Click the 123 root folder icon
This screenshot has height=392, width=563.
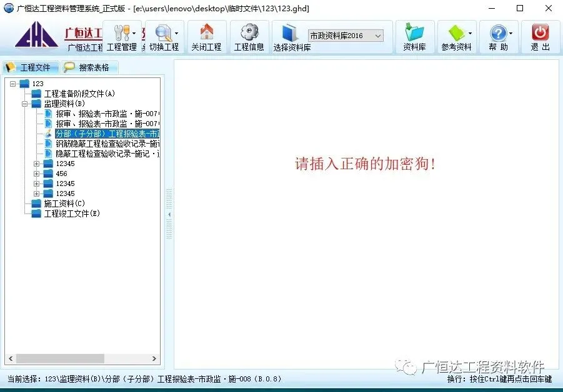pos(24,84)
